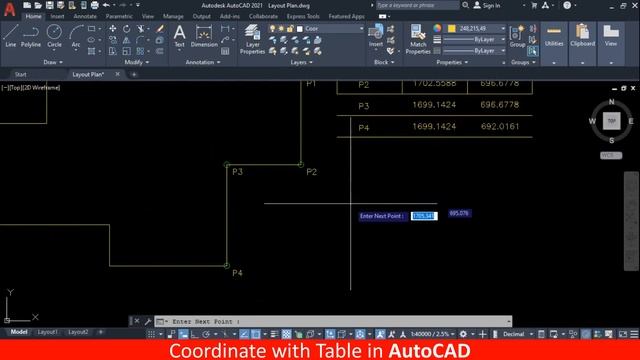This screenshot has width=640, height=360.
Task: Expand the Annotation panel
Action: click(x=203, y=62)
